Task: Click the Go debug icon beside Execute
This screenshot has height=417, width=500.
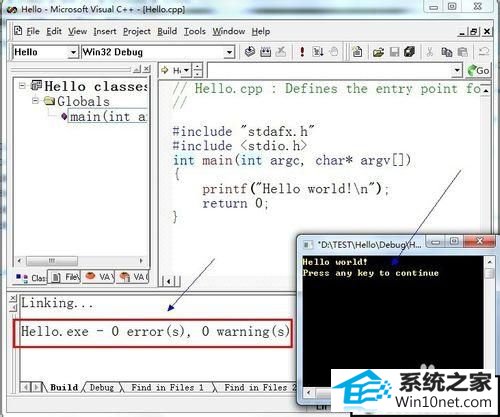Action: (318, 52)
